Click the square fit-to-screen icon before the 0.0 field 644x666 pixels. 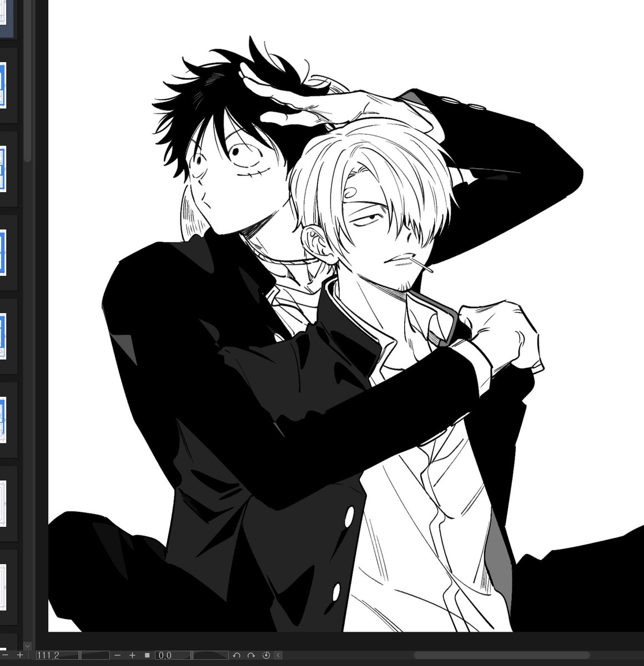click(x=147, y=655)
